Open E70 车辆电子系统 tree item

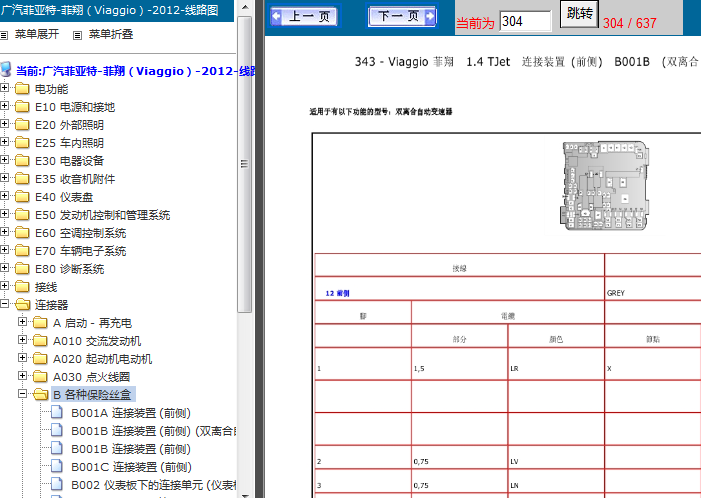point(80,251)
